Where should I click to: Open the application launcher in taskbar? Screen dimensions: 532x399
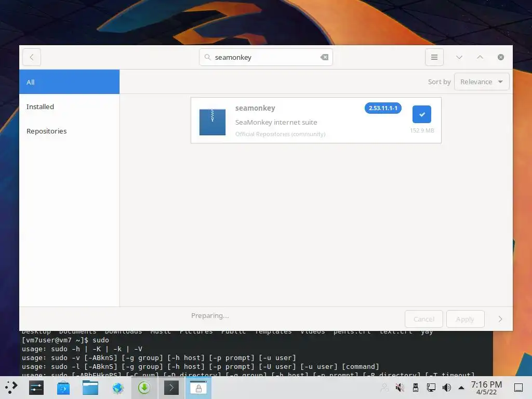pyautogui.click(x=11, y=388)
